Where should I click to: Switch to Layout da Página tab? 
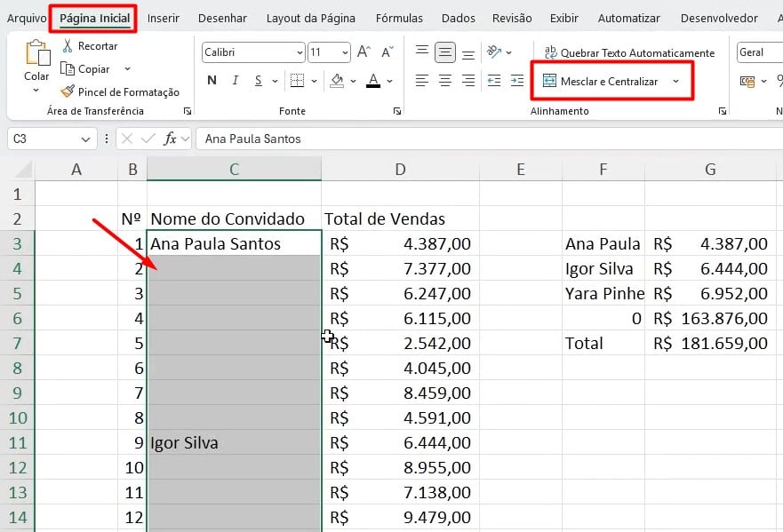[x=310, y=19]
